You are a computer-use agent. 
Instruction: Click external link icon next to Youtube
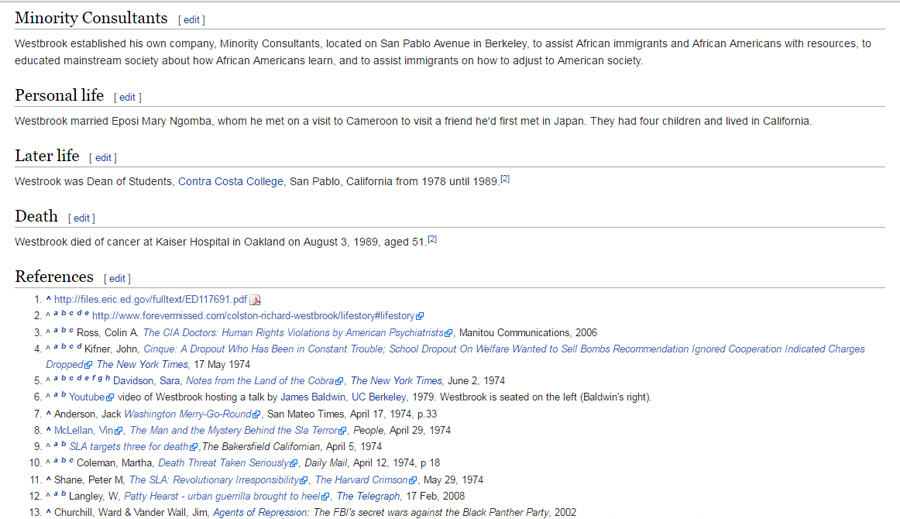tap(110, 397)
